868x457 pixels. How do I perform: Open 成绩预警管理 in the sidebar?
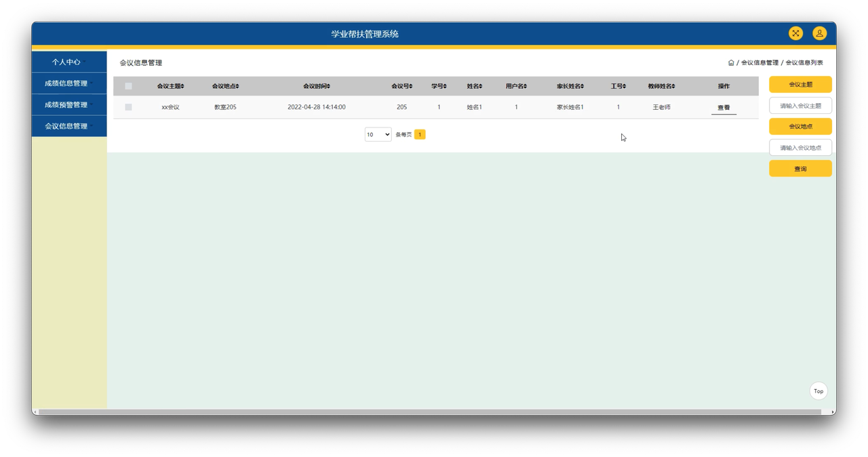tap(69, 104)
